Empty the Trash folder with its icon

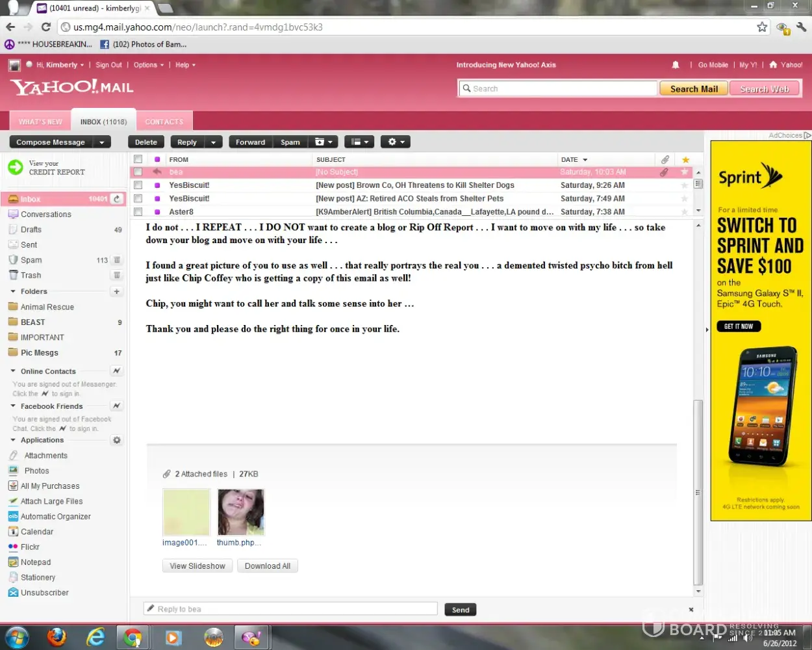point(117,275)
